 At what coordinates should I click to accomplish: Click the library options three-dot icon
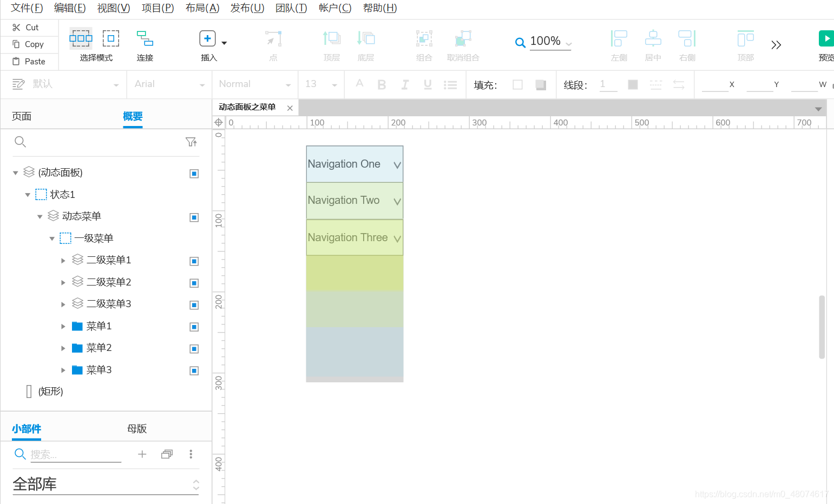(191, 454)
